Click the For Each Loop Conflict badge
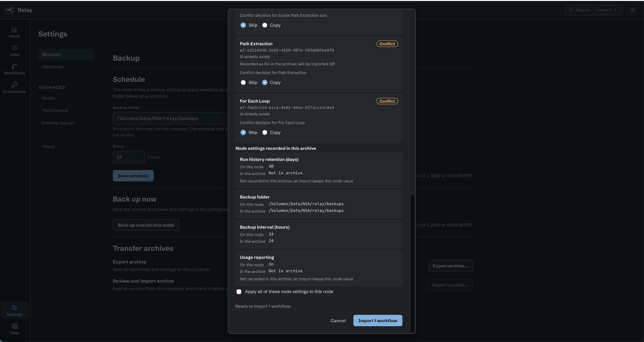 click(387, 101)
